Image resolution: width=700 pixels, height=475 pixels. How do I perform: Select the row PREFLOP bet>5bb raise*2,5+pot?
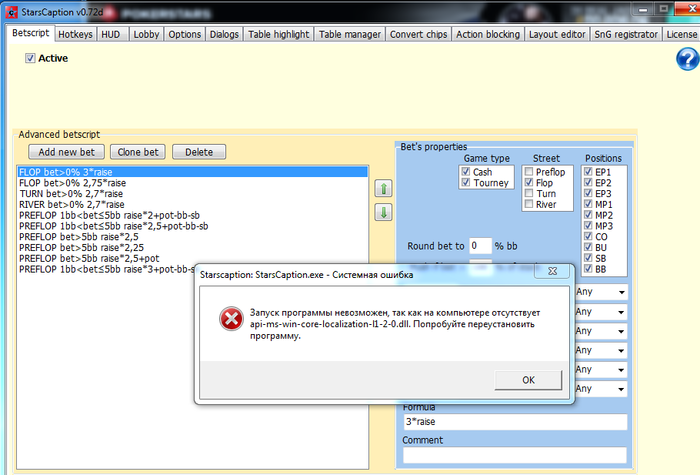192,258
